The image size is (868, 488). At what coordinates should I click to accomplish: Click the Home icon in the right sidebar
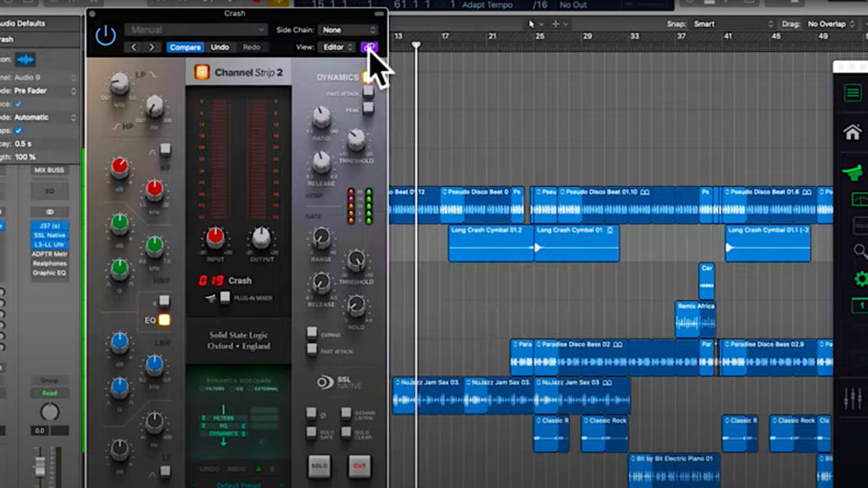coord(851,132)
